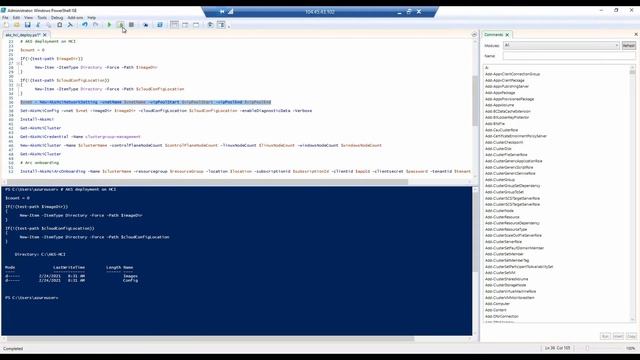Image resolution: width=640 pixels, height=360 pixels.
Task: Pin the remote desktop connection bar
Action: (222, 12)
